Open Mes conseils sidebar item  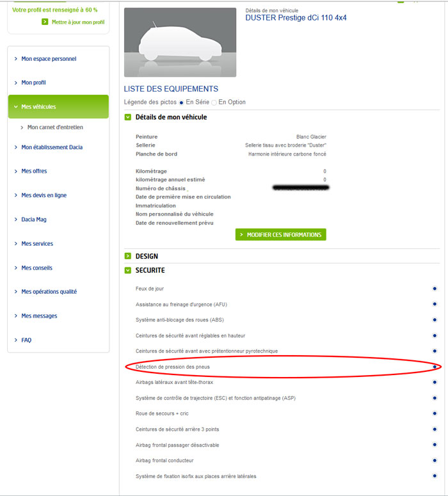click(x=36, y=268)
